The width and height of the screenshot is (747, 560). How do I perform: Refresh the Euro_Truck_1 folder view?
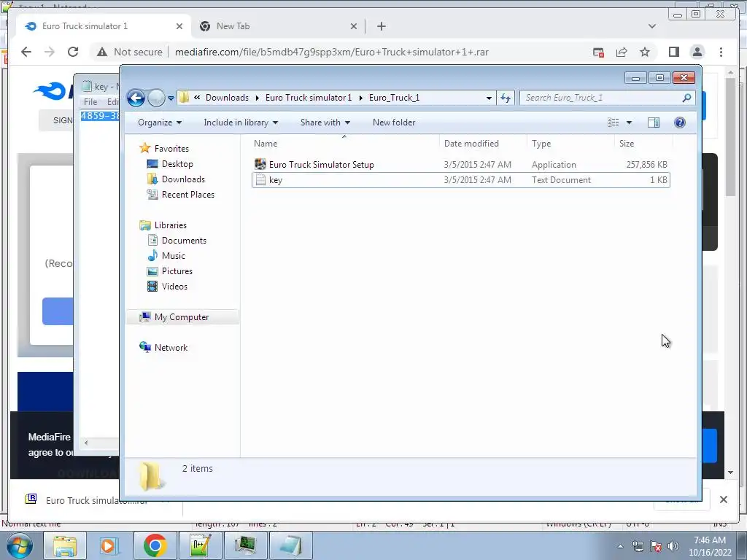point(505,98)
